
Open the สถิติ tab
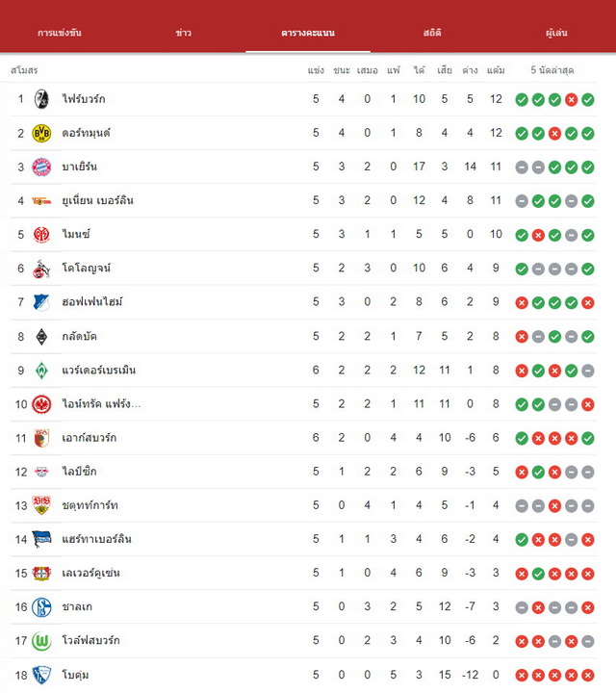pyautogui.click(x=432, y=33)
